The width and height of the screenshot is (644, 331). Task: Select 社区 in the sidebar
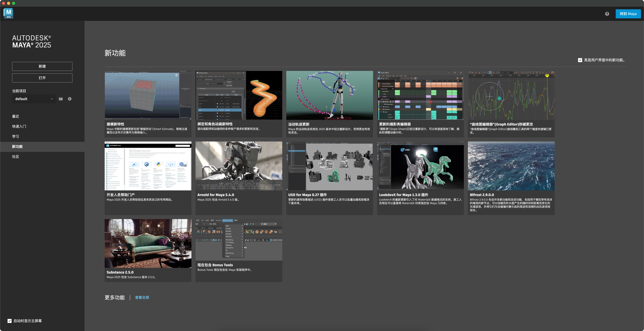[16, 157]
